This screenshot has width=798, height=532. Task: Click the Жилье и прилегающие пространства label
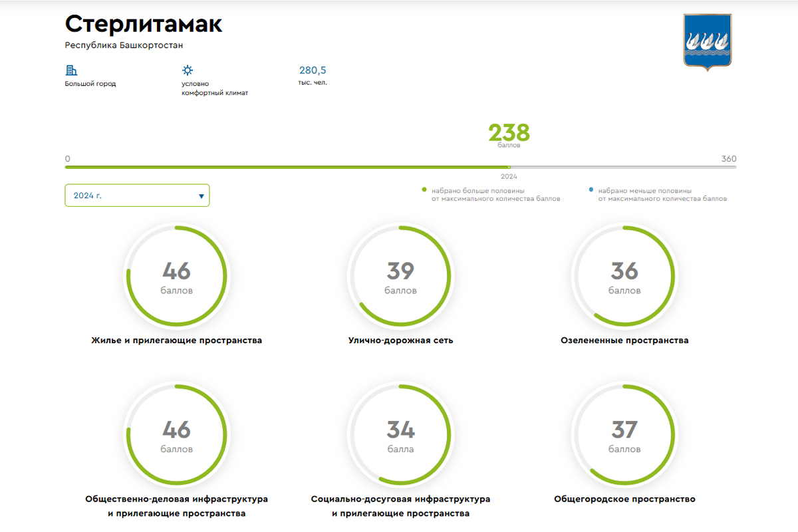[x=176, y=340]
